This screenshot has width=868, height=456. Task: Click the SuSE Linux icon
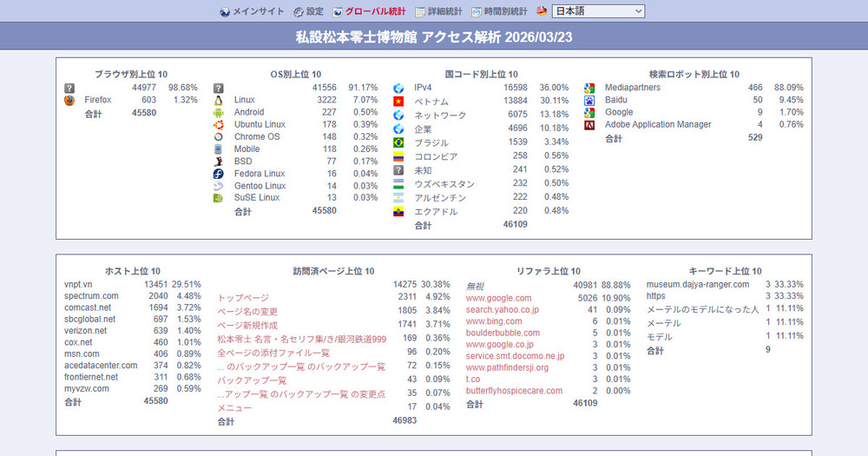(219, 198)
